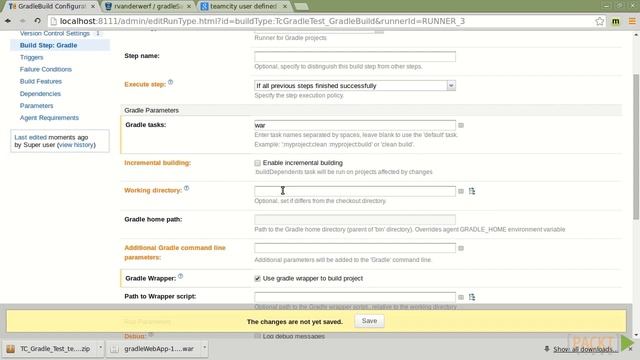Open the Execute step dropdown
The width and height of the screenshot is (640, 360).
pyautogui.click(x=355, y=85)
